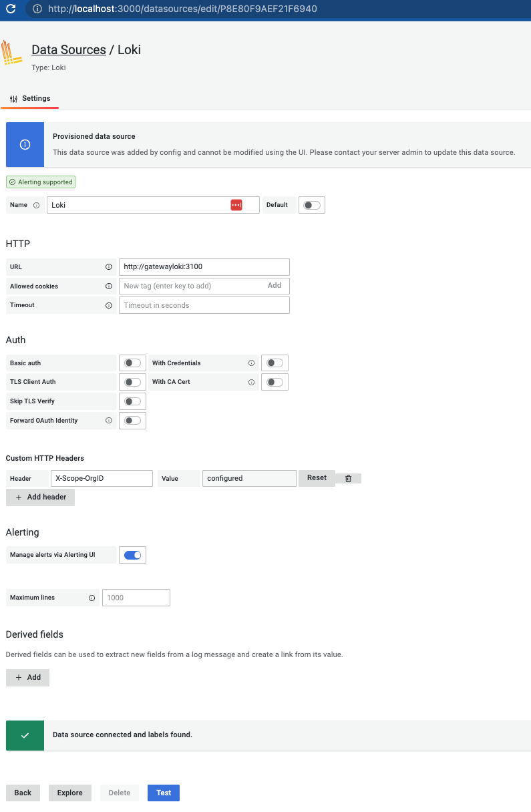The height and width of the screenshot is (812, 531).
Task: Open the Data Sources breadcrumb link
Action: click(x=69, y=49)
